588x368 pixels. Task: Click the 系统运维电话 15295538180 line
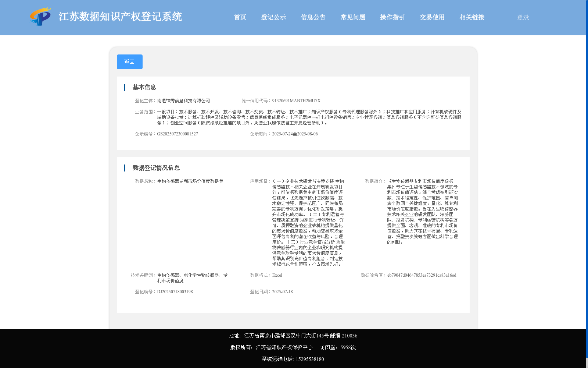[293, 359]
